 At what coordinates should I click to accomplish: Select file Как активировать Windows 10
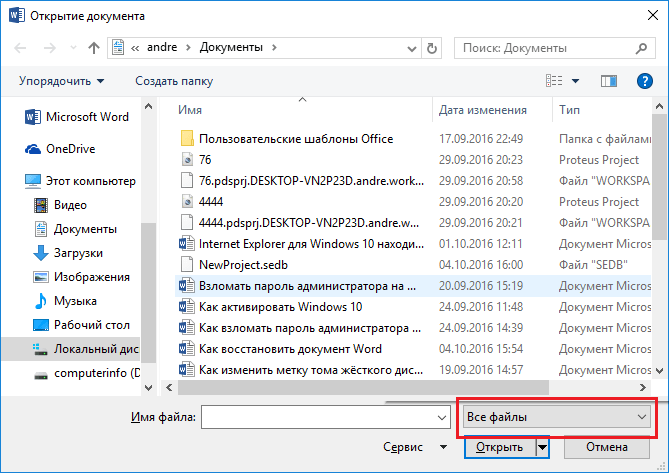(x=280, y=307)
